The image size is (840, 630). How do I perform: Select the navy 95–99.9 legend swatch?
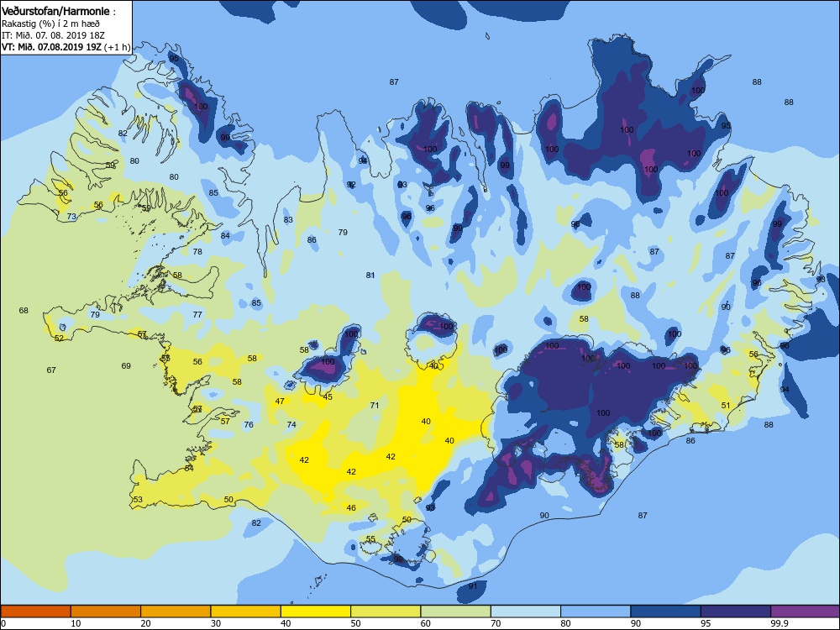(736, 612)
